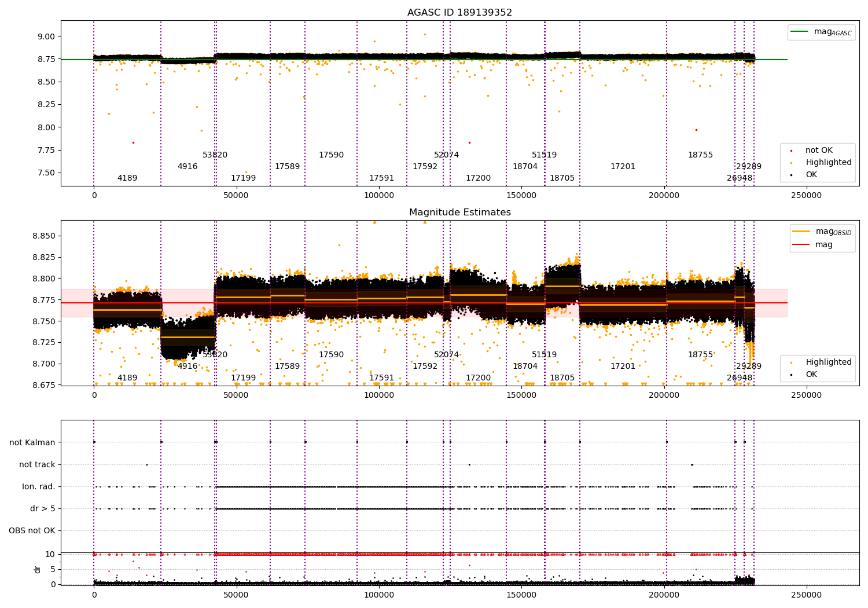Click the '8.850' y-axis tick label
868x608 pixels.
click(x=44, y=236)
